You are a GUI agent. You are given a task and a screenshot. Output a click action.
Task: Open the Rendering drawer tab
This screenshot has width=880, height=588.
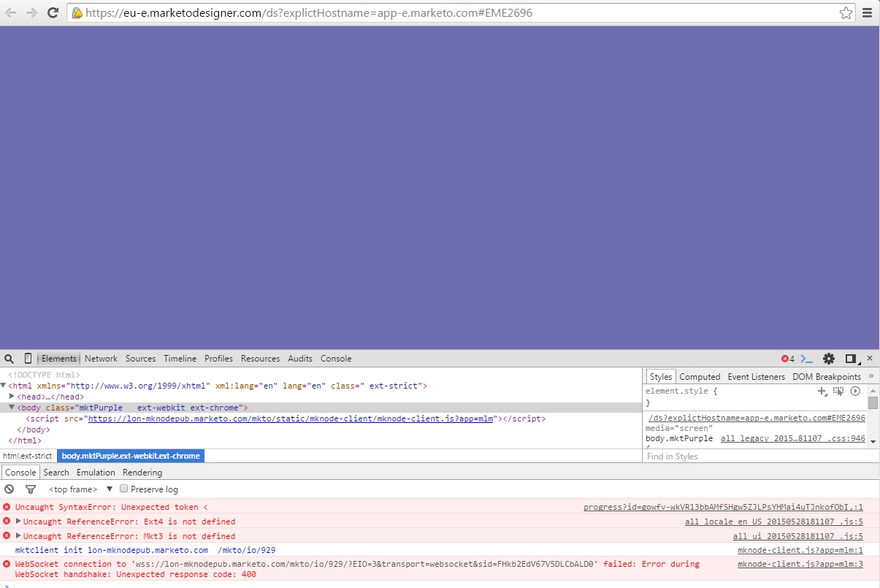142,473
